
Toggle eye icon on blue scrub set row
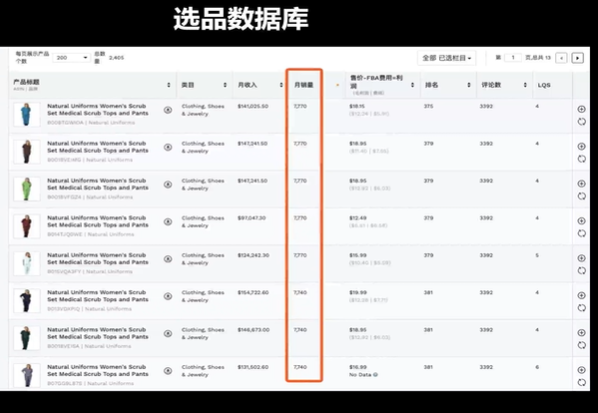168,110
